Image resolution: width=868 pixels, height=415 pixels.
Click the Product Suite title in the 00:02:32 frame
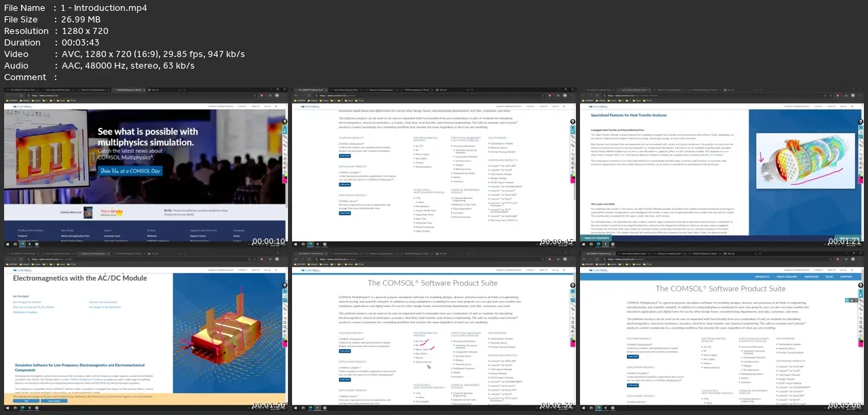[x=433, y=283]
